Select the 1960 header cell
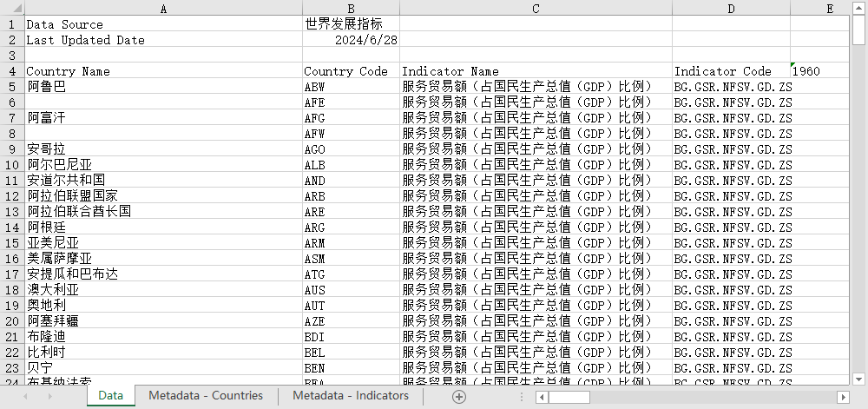Viewport: 868px width, 409px height. pos(816,71)
